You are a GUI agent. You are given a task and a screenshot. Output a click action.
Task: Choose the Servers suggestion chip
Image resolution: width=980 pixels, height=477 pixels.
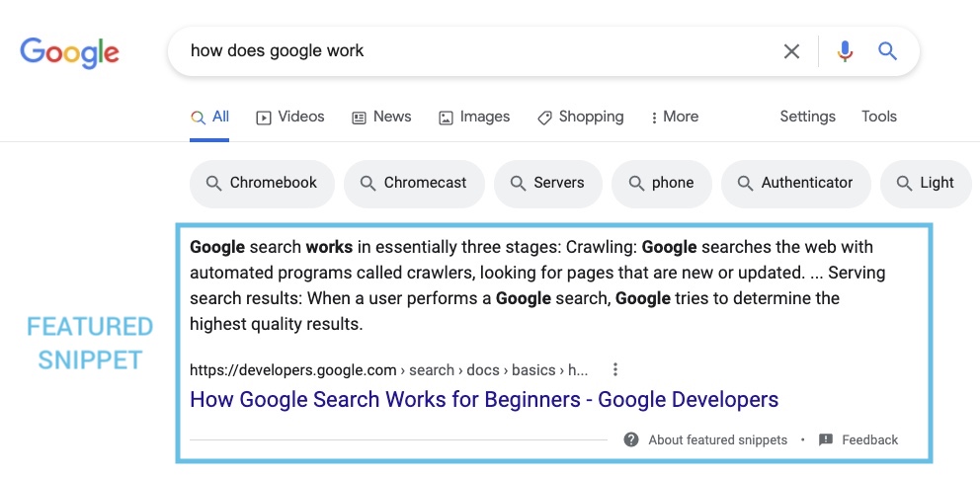[x=548, y=183]
